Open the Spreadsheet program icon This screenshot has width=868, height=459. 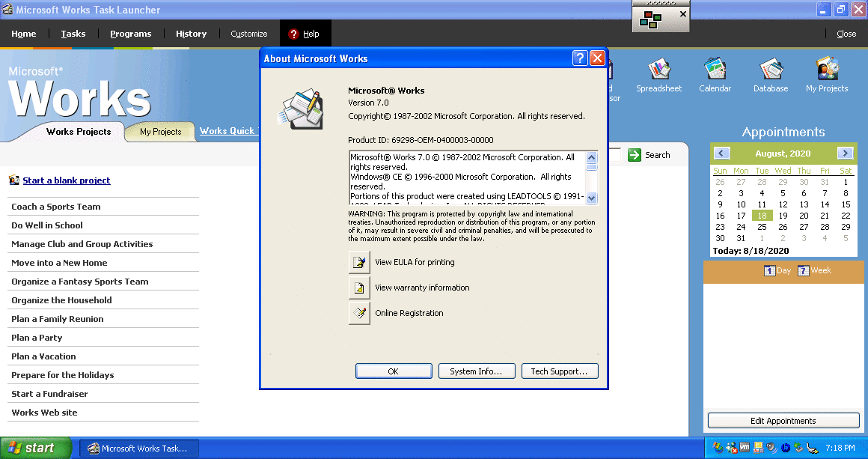tap(658, 70)
